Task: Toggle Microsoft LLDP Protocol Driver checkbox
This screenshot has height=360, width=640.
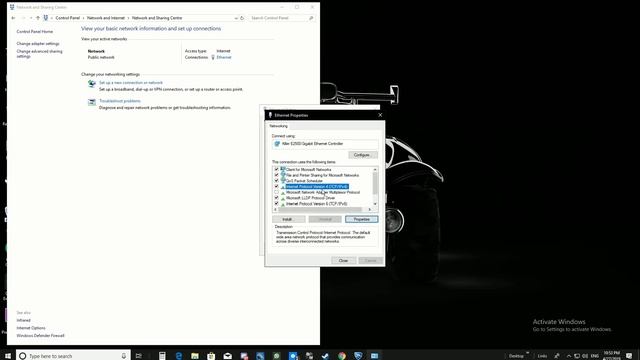Action: [276, 198]
